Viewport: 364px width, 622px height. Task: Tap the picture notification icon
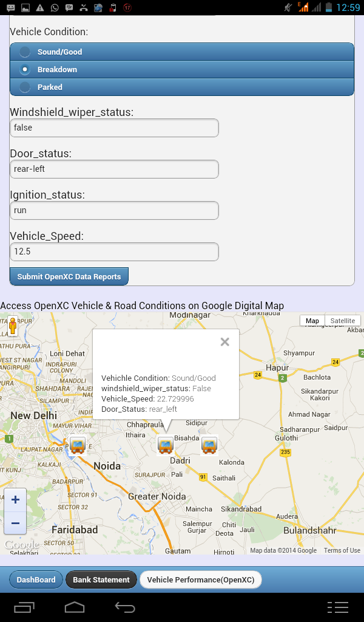25,7
